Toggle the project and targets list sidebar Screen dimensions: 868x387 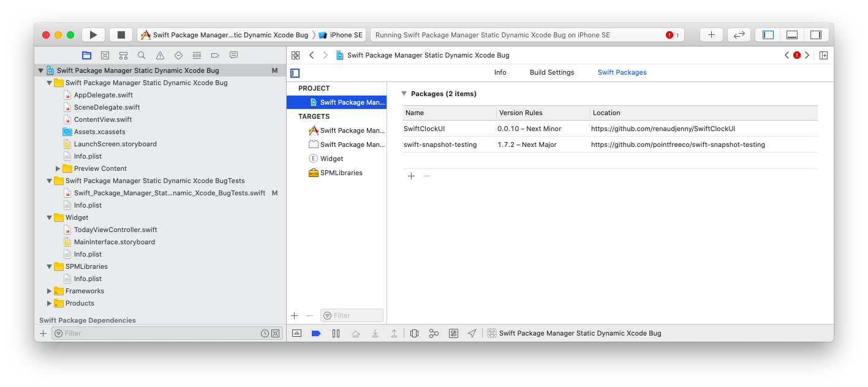click(295, 73)
